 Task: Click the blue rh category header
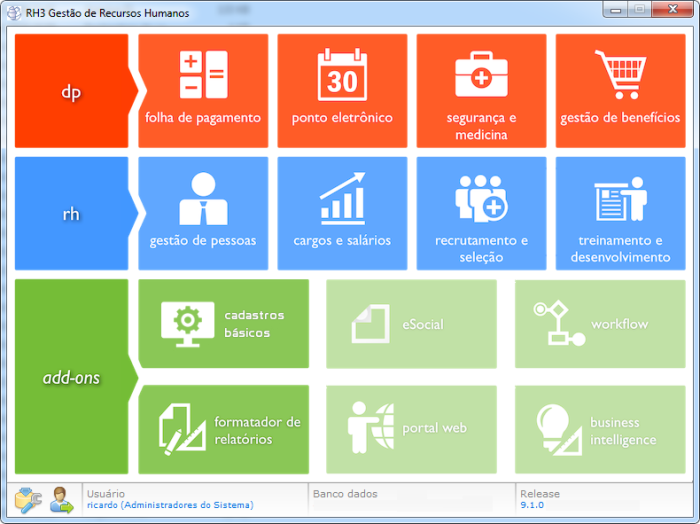[71, 213]
